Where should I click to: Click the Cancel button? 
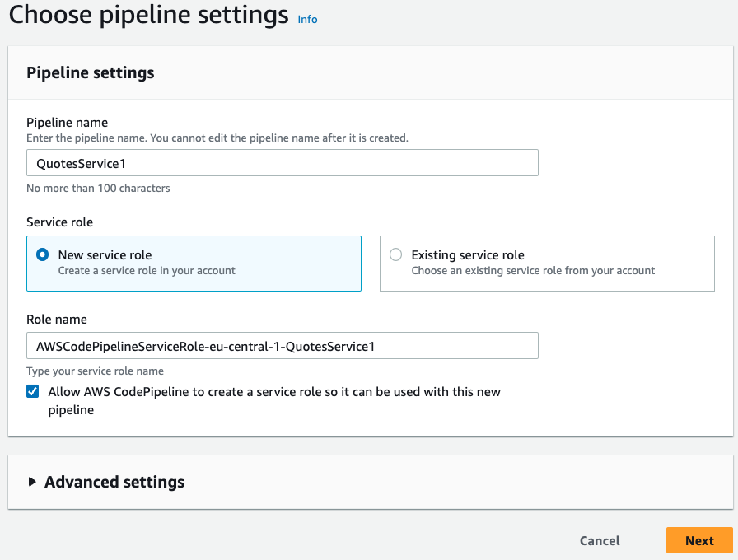coord(600,541)
